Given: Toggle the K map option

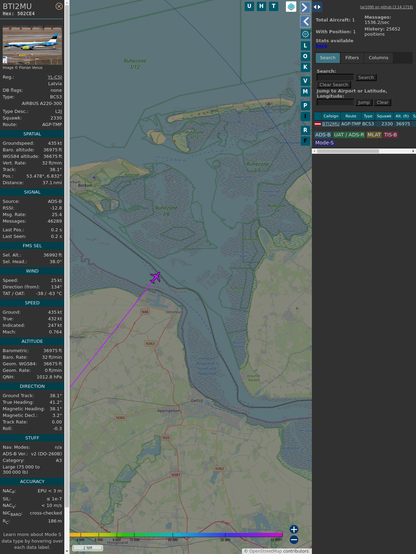Looking at the screenshot, I should tap(305, 67).
